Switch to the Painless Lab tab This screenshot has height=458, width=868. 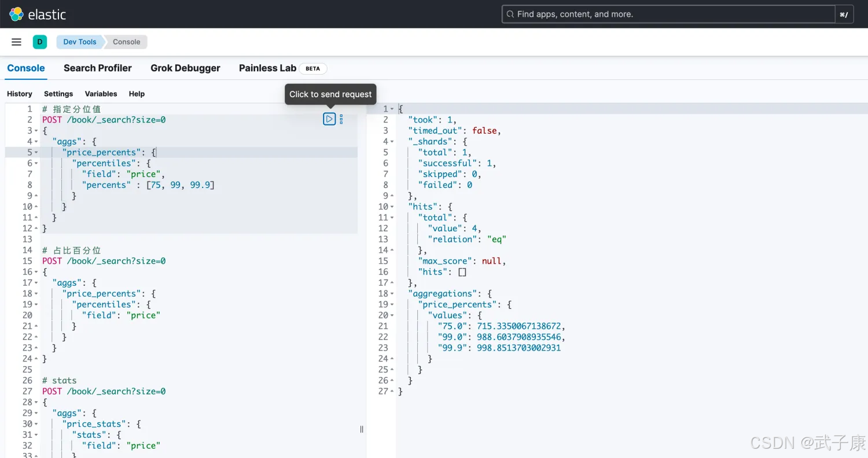tap(267, 68)
